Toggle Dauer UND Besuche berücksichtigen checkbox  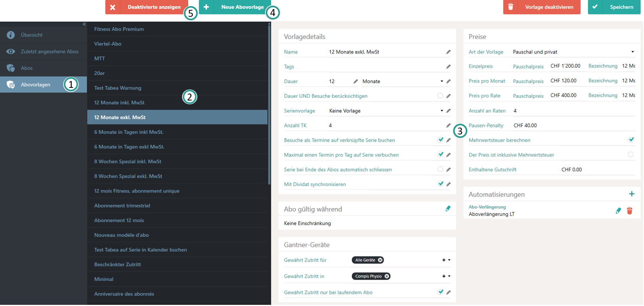pos(440,96)
